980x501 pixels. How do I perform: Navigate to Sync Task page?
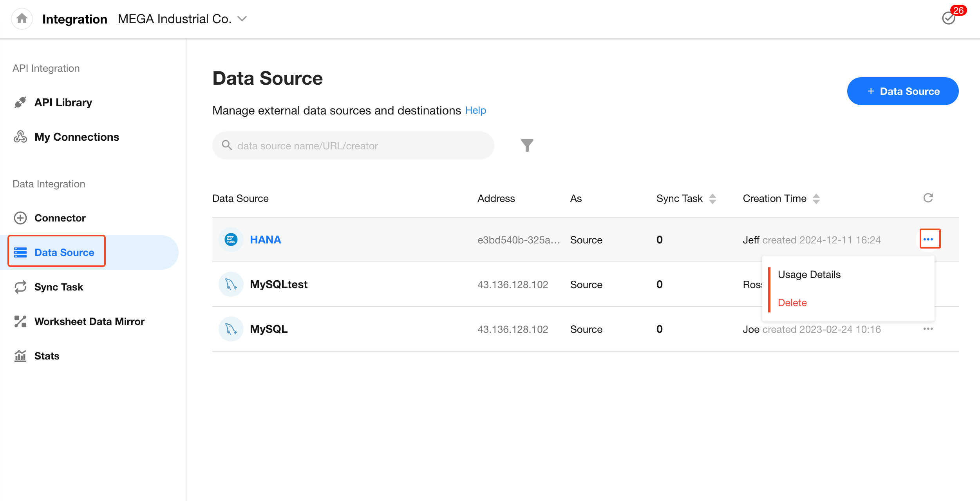coord(58,287)
